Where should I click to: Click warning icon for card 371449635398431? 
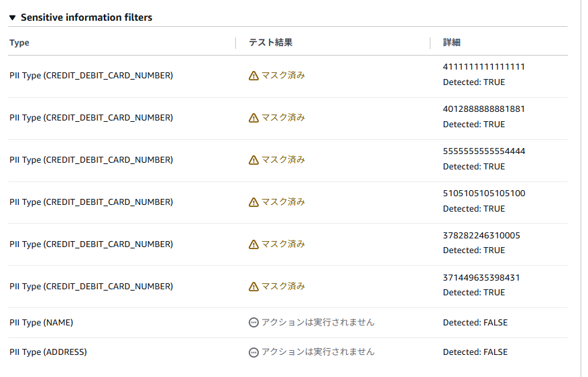coord(253,287)
